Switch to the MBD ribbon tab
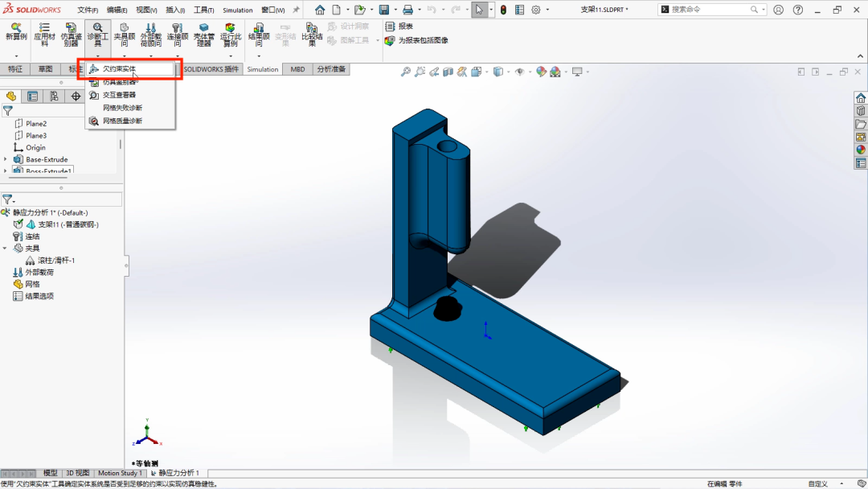 (x=297, y=69)
